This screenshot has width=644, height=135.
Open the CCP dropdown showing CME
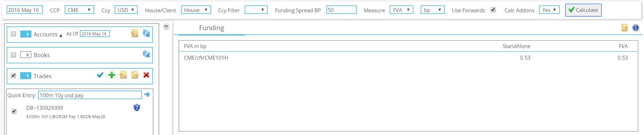click(x=79, y=10)
